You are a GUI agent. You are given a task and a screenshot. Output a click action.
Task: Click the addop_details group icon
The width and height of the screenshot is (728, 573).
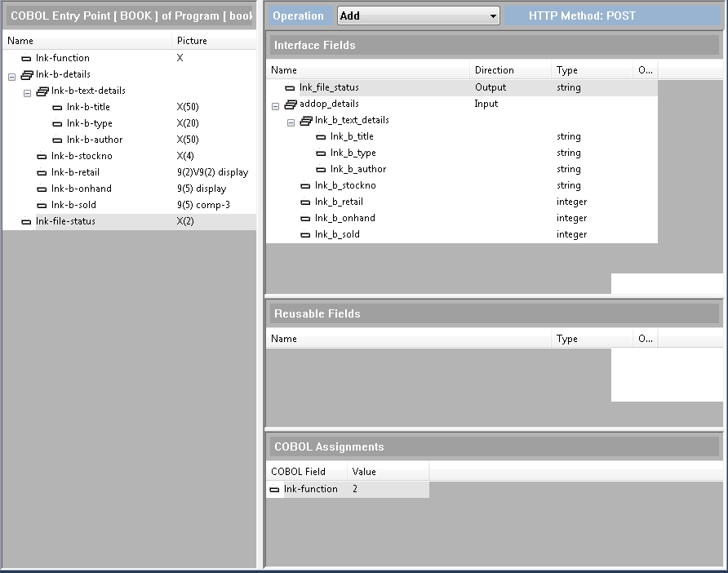click(x=290, y=104)
